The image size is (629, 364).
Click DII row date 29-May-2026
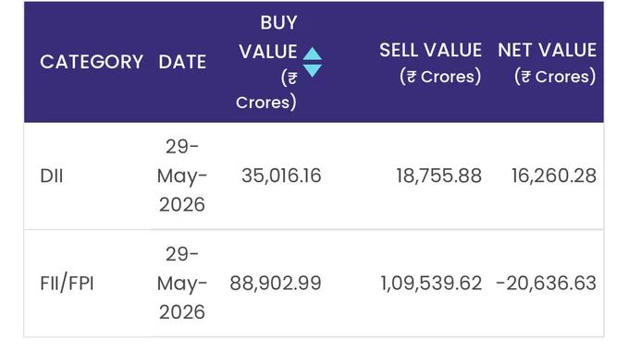point(182,176)
